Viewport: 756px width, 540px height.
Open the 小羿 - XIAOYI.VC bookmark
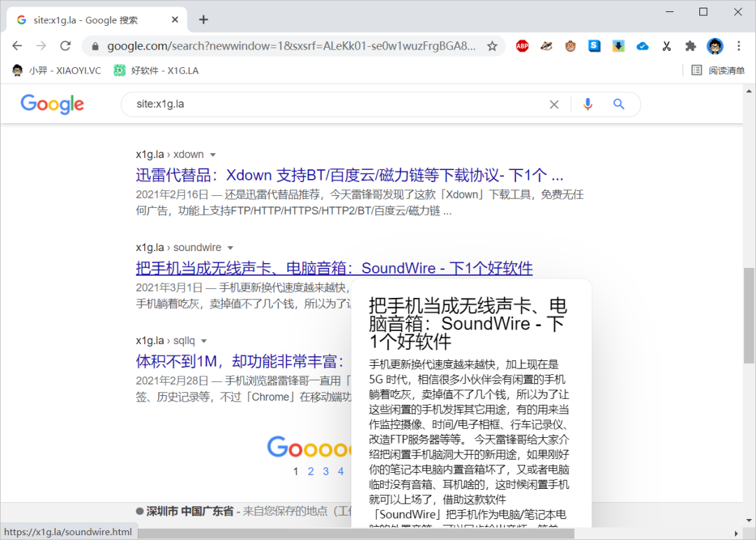pyautogui.click(x=57, y=71)
